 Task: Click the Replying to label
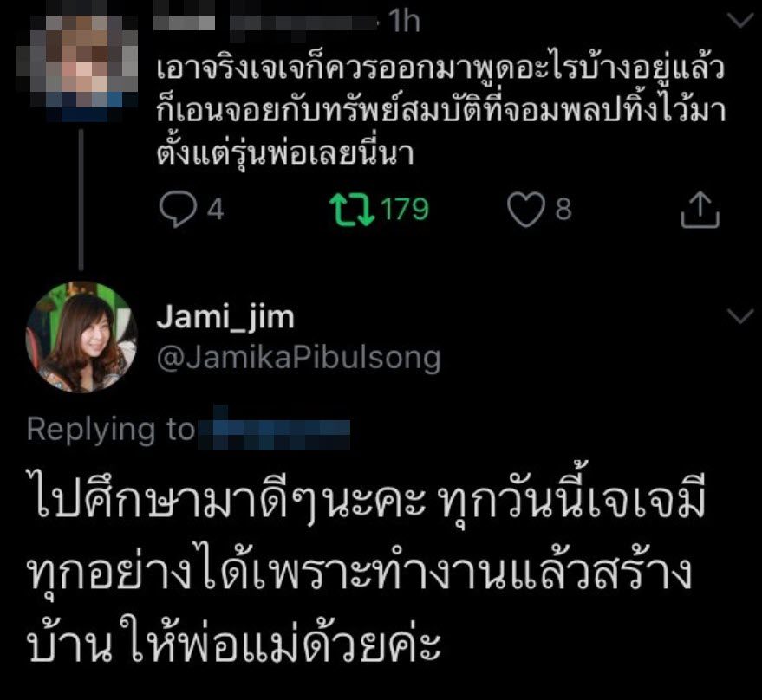[x=111, y=431]
